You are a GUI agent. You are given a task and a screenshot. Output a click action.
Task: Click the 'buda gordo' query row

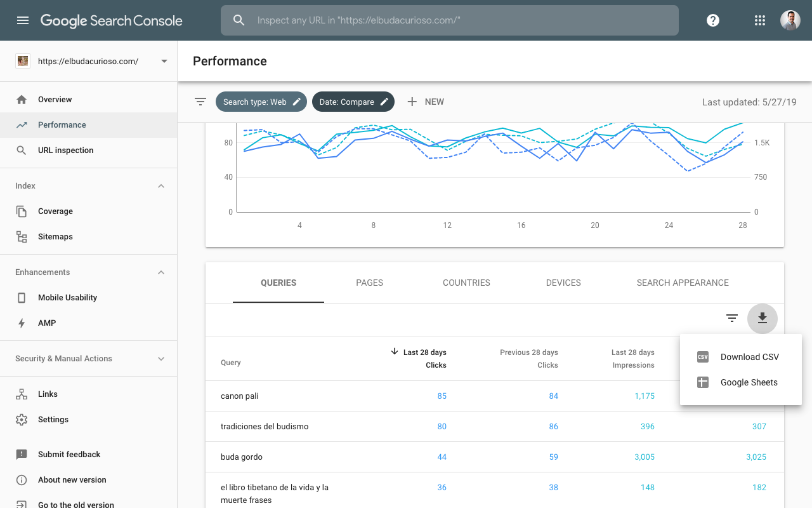pos(495,457)
